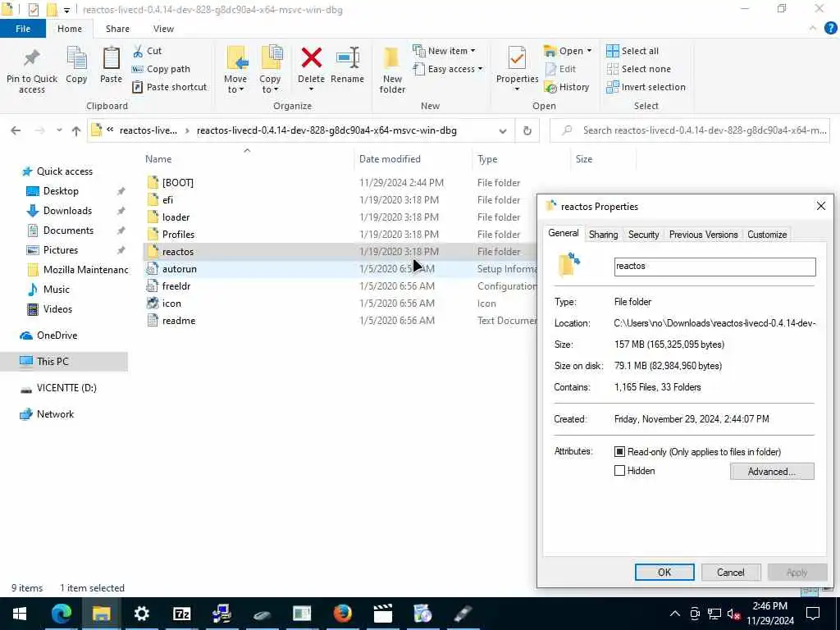Go back with the Back arrow
Screen dimensions: 840x630
click(16, 130)
